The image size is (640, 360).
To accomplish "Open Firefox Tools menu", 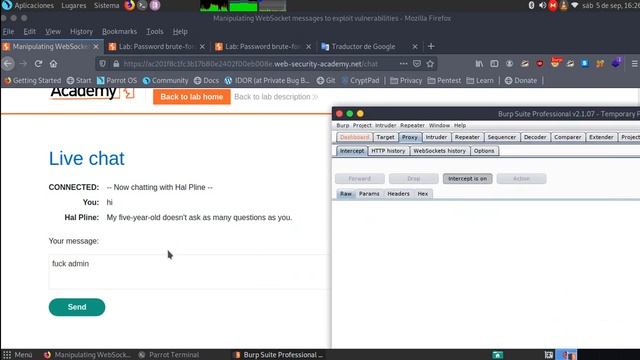I will coord(155,31).
